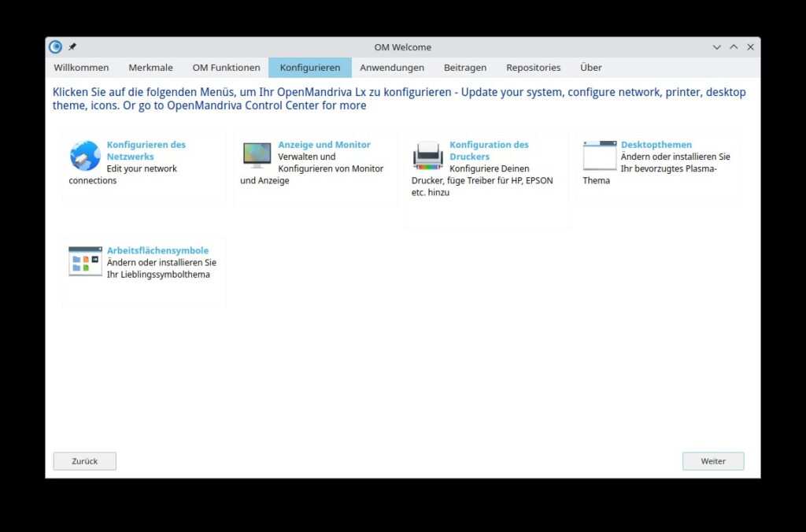Click 'Ihr Lieblingssymbolthema' description text
Viewport: 806px width, 532px height.
tap(158, 275)
